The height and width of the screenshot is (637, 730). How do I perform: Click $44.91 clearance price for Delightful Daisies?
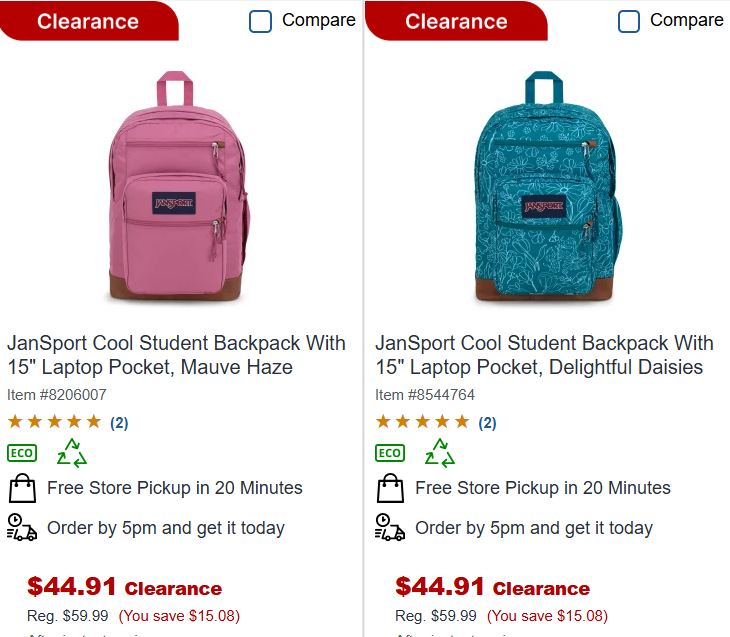(440, 586)
